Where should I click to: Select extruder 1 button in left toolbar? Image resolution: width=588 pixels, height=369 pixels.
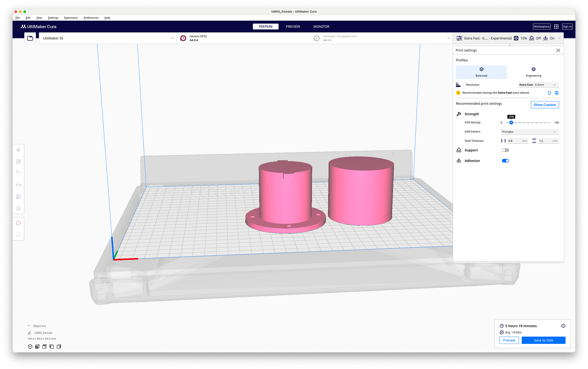(x=18, y=223)
